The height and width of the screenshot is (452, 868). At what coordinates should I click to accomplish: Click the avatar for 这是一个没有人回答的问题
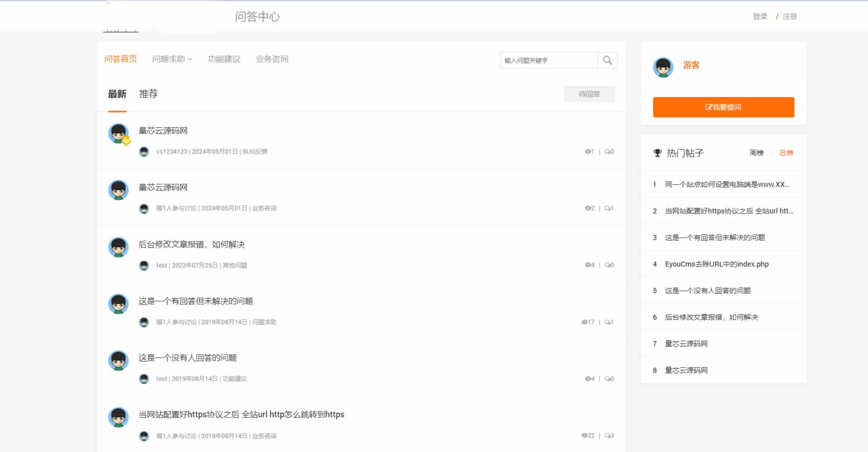[118, 361]
